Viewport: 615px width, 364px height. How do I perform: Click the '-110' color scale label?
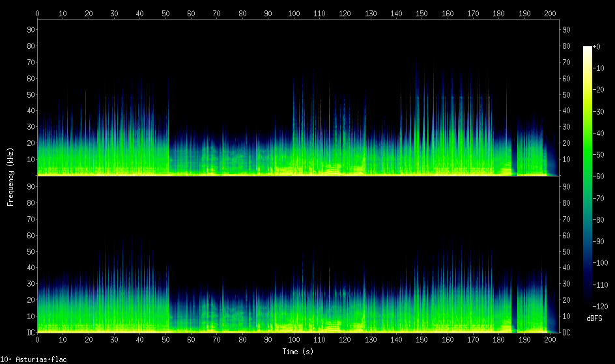pos(600,285)
